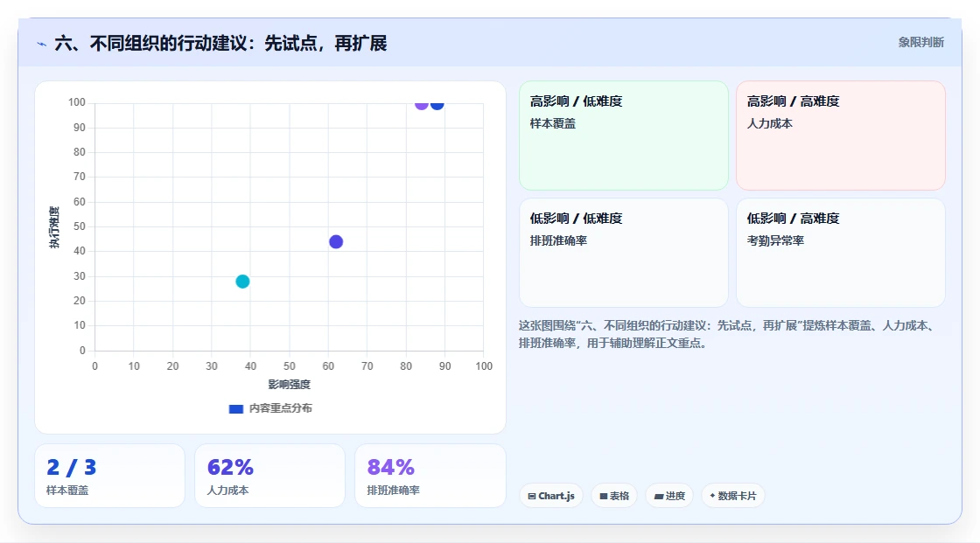Select the cyan scatter point
The height and width of the screenshot is (543, 980).
[242, 282]
